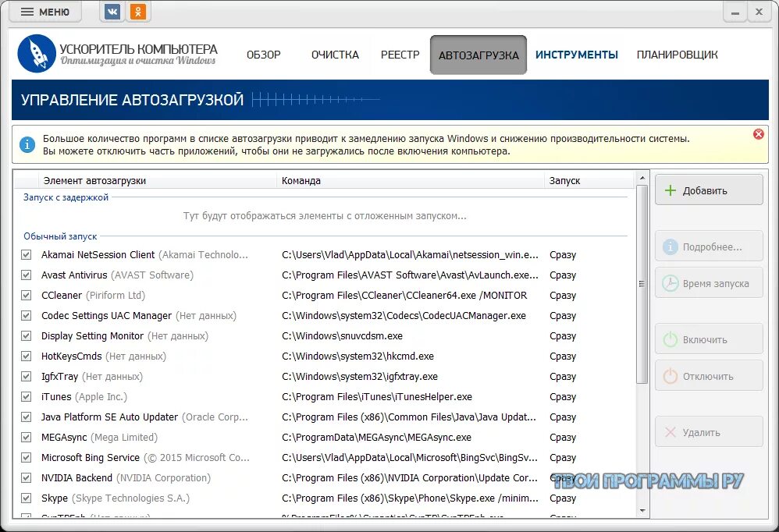Click the Отключить button
The image size is (779, 532).
709,376
